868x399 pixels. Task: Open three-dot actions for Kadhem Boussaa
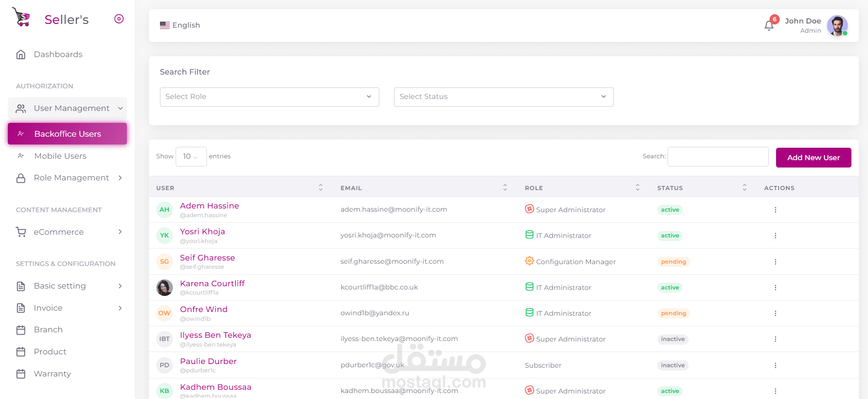pyautogui.click(x=775, y=391)
